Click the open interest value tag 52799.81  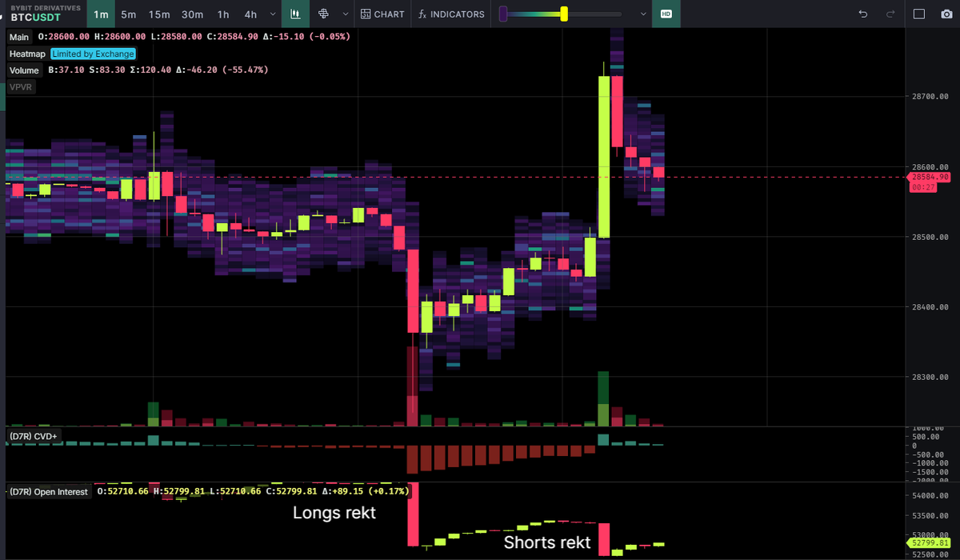(x=928, y=544)
